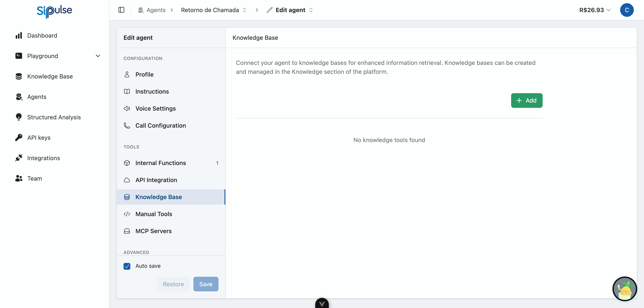Disable the Auto save checkbox
The height and width of the screenshot is (308, 644).
127,266
